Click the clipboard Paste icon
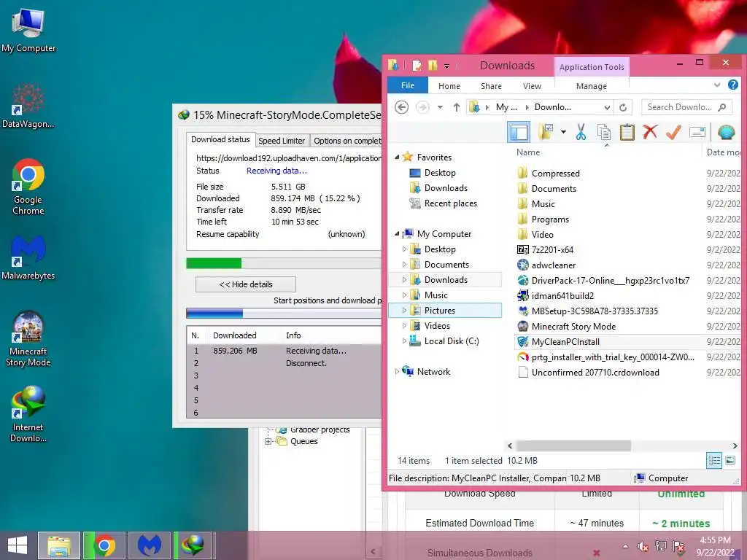Screen dimensions: 747x560 pyautogui.click(x=627, y=132)
